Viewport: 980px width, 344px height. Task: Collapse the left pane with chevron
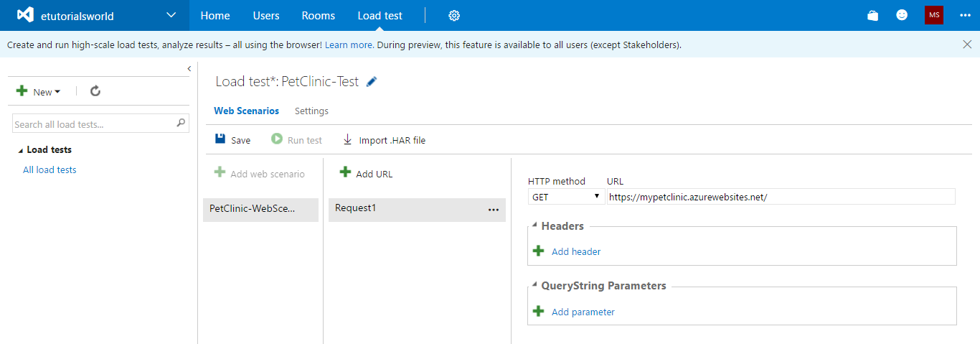click(x=189, y=68)
